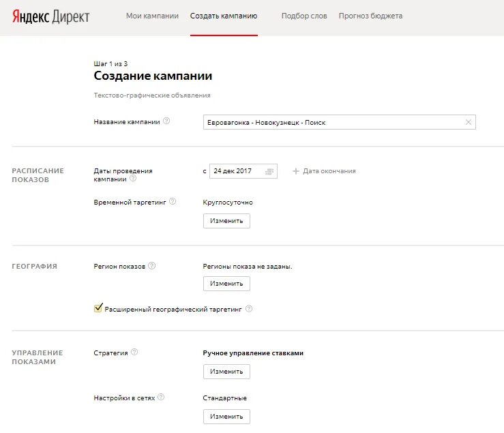Click Изменить under Круглосуточно time targeting
504x433 pixels.
click(x=226, y=221)
